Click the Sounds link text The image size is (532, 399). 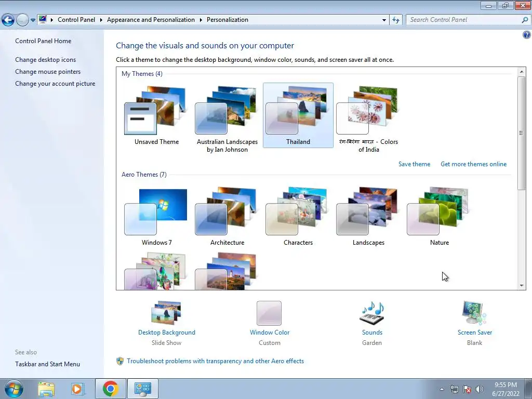coord(372,332)
